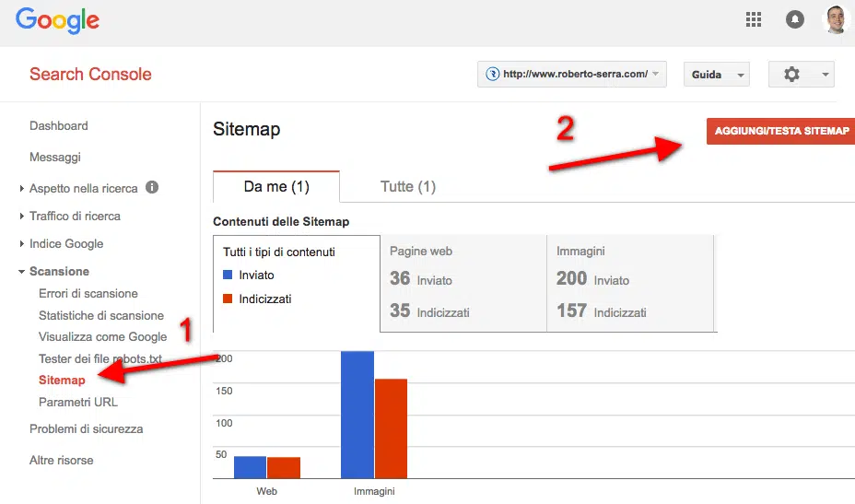855x504 pixels.
Task: Go to Search Console home link
Action: click(x=90, y=75)
